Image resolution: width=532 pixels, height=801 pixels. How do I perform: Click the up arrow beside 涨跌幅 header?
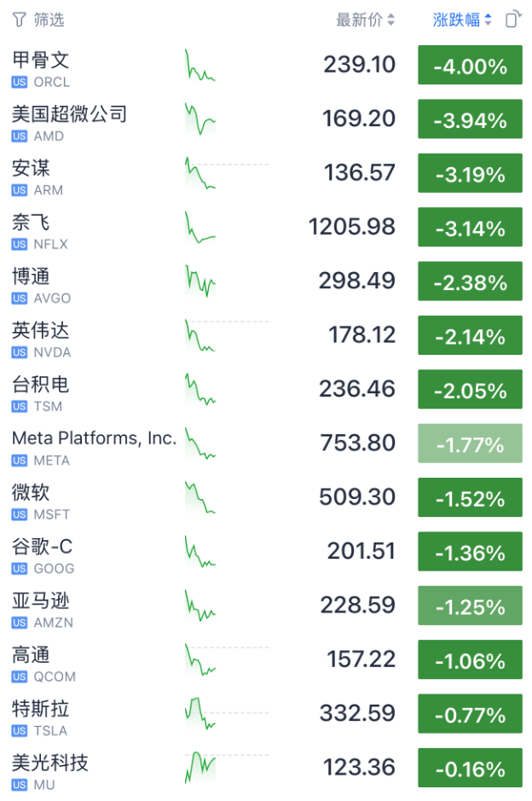[488, 15]
